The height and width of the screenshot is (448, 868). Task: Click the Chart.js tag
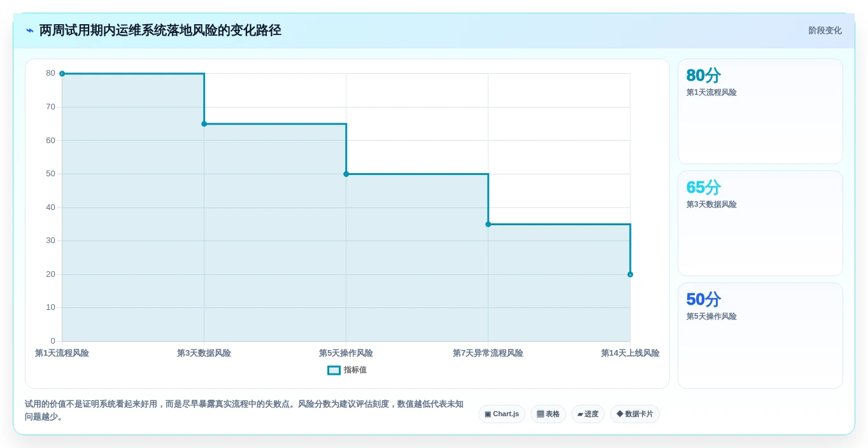point(502,414)
